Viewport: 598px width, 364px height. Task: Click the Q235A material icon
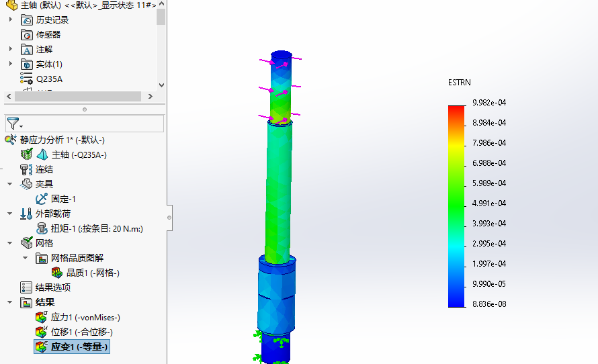(26, 79)
